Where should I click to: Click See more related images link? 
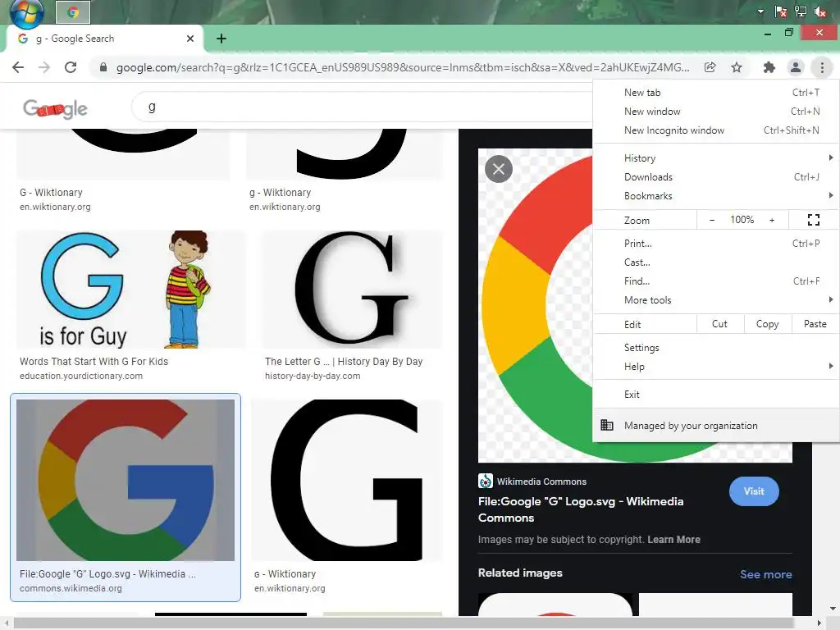click(x=765, y=574)
